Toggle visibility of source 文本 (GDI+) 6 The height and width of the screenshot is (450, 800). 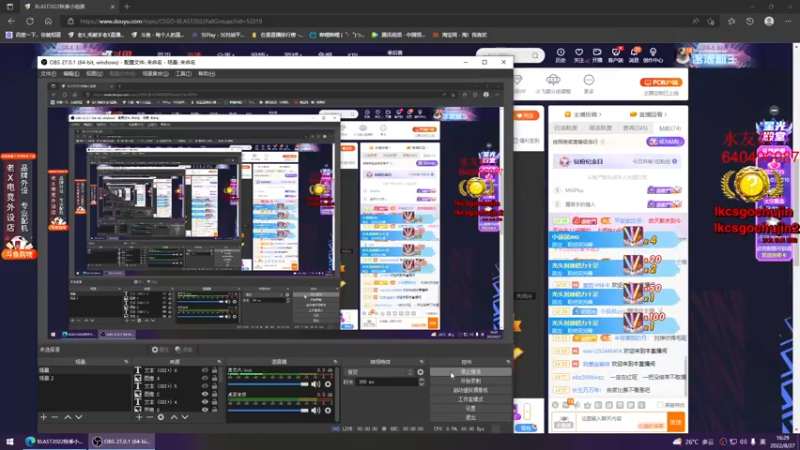coord(205,370)
